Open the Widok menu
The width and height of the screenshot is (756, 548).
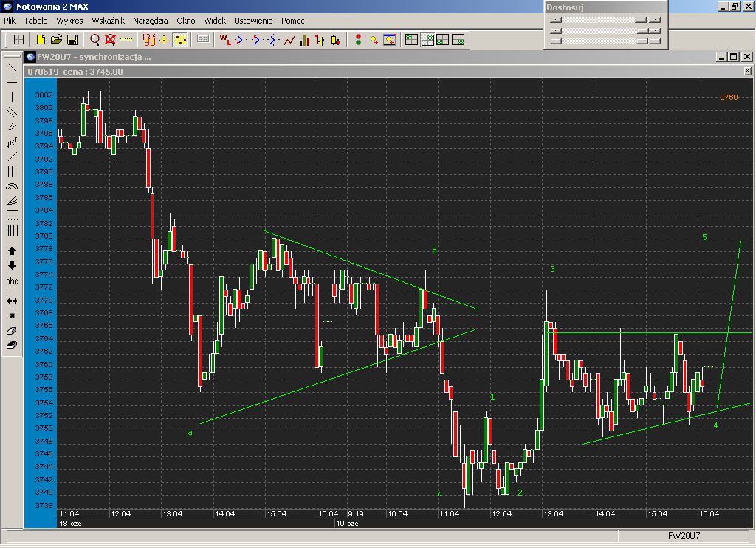215,20
